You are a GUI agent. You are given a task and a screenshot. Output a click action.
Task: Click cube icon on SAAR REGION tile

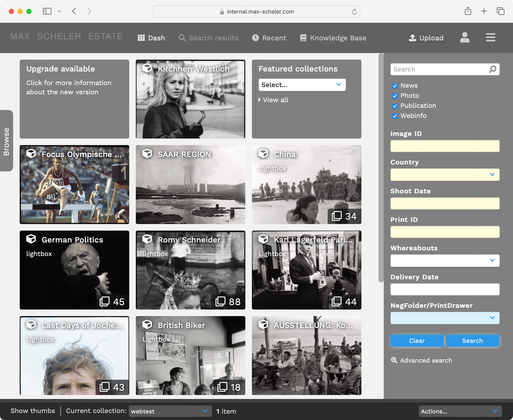(x=147, y=154)
